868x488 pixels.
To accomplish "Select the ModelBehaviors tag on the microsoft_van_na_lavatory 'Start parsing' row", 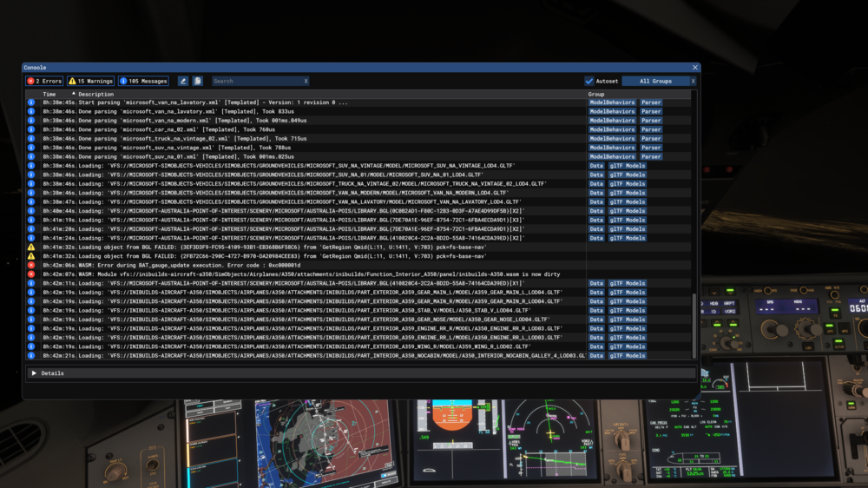I will click(x=612, y=102).
